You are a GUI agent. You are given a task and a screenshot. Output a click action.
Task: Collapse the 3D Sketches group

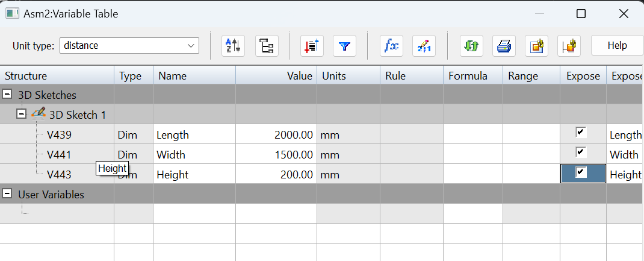click(8, 95)
